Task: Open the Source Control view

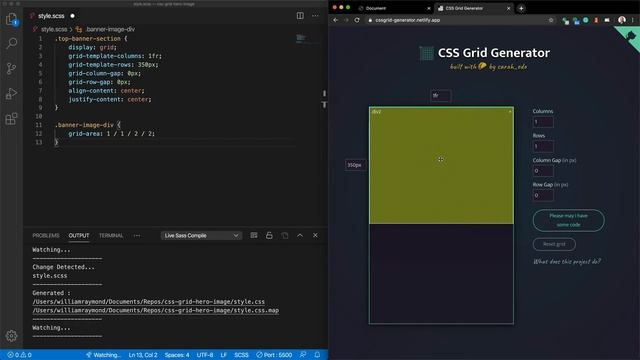Action: click(11, 69)
